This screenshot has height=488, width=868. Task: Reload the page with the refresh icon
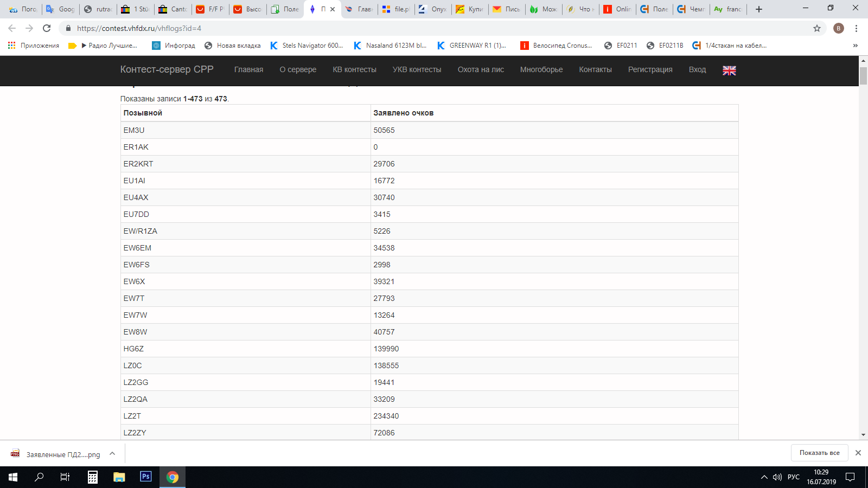[x=47, y=28]
